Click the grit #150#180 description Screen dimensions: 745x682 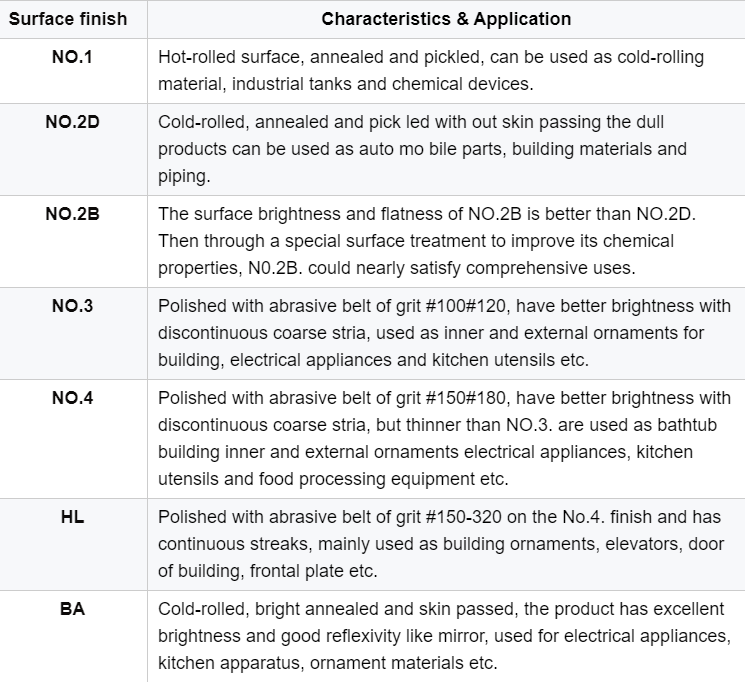pos(444,438)
